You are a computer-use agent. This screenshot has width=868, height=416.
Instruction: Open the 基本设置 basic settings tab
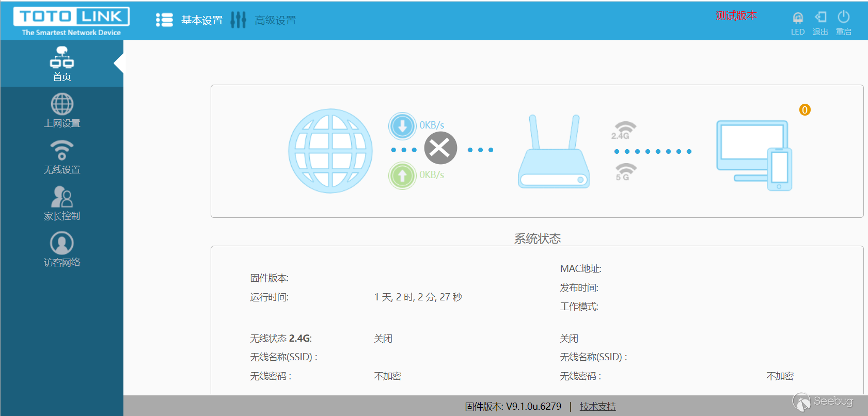(202, 21)
